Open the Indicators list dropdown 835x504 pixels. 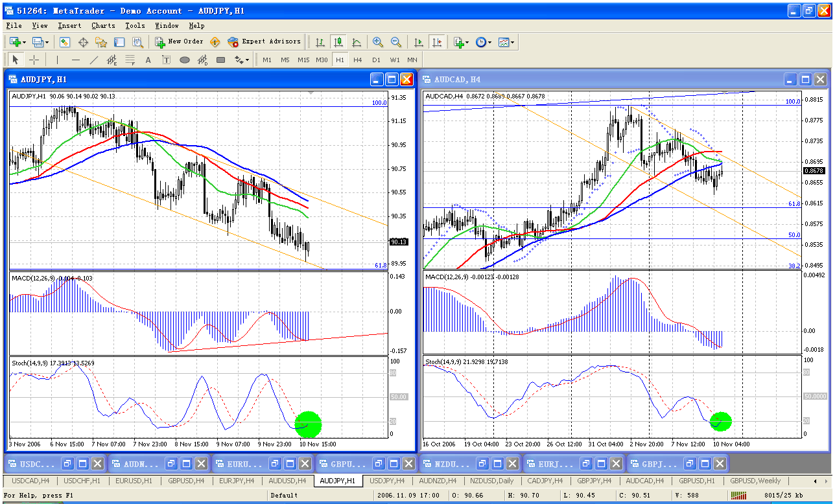pyautogui.click(x=461, y=42)
